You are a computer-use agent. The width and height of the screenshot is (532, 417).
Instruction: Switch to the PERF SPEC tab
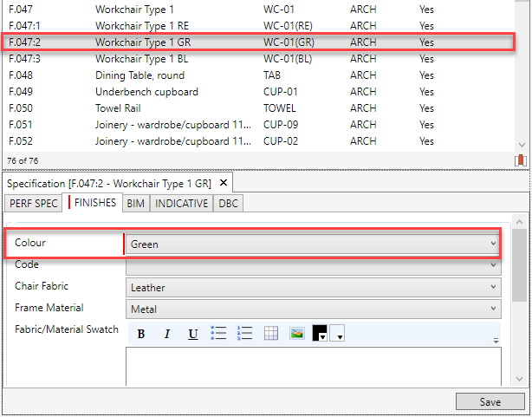click(x=35, y=203)
